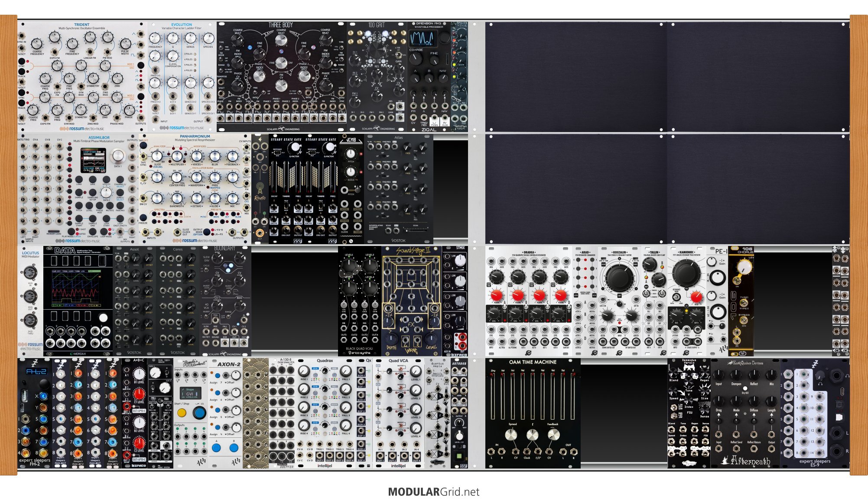The width and height of the screenshot is (868, 501).
Task: Click the Assimil8or LOAD button
Action: point(79,178)
